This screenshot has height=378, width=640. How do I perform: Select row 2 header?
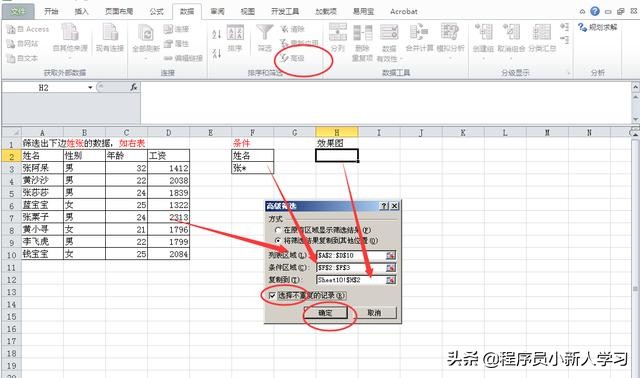(x=11, y=156)
